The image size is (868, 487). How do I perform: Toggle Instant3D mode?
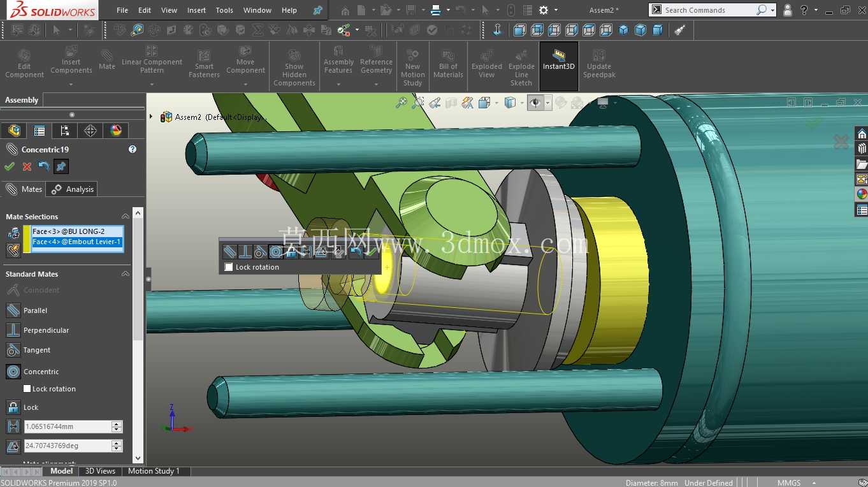click(559, 66)
